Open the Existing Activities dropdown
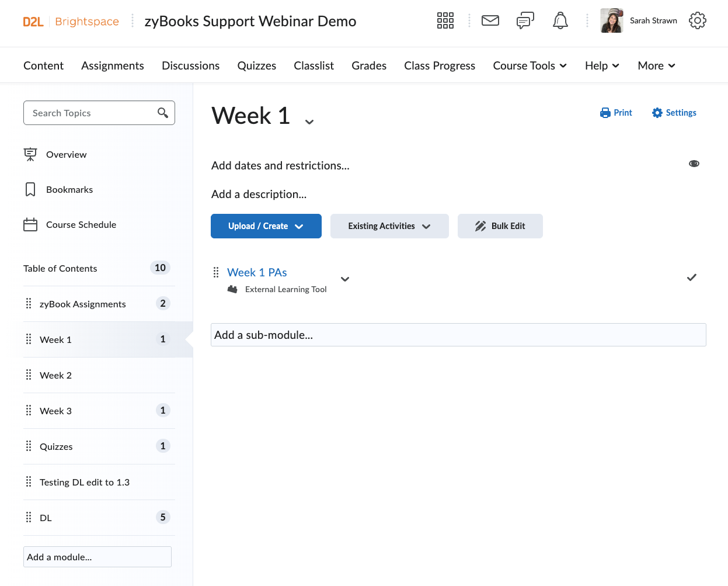Image resolution: width=728 pixels, height=586 pixels. 389,226
